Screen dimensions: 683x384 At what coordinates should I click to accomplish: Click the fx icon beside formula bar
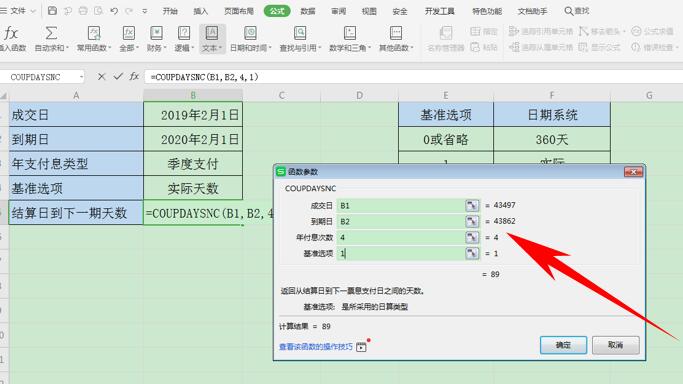[134, 77]
